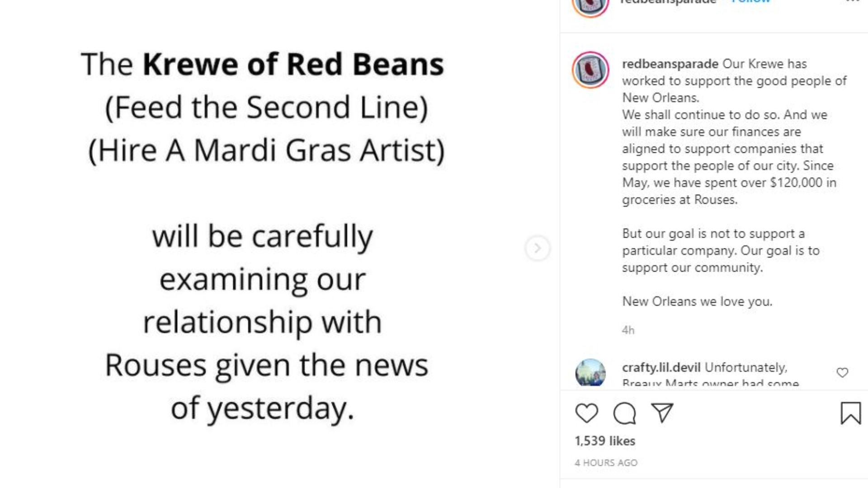Click the 4h timestamp under the caption
This screenshot has width=868, height=488.
627,330
